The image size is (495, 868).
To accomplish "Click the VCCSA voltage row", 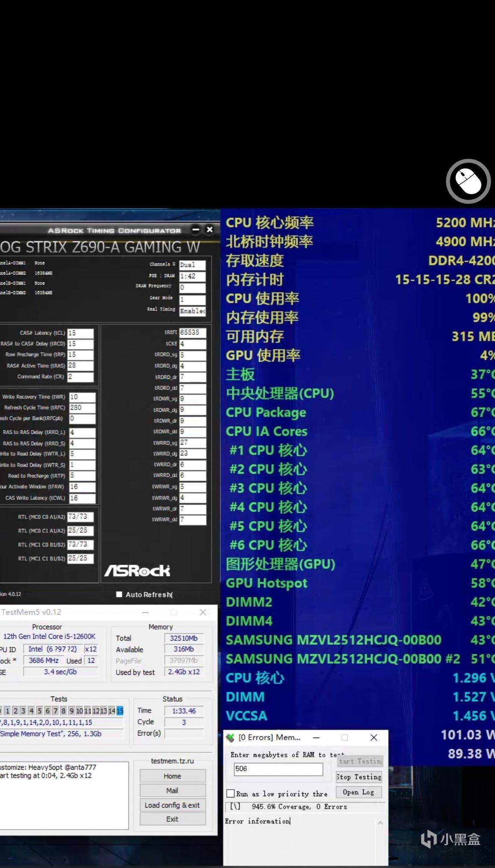I will pos(360,715).
